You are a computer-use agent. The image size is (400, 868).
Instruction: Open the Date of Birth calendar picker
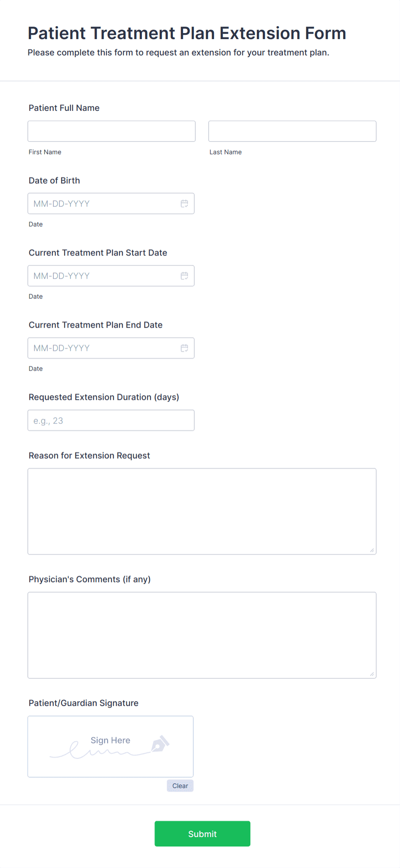coord(185,203)
